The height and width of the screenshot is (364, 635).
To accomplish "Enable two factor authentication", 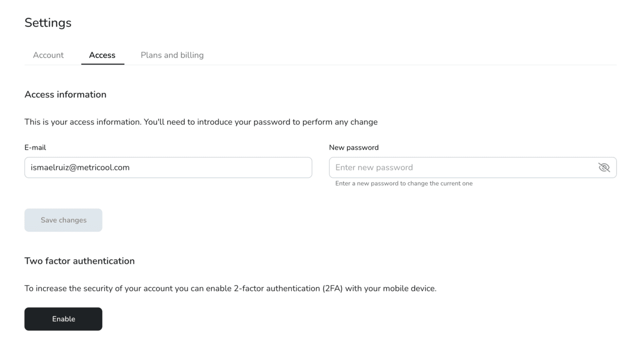I will [63, 319].
